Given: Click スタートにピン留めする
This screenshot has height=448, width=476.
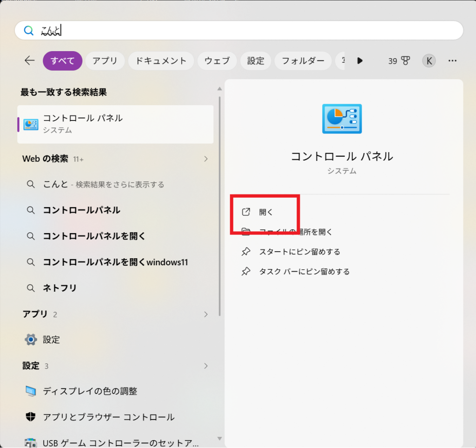Looking at the screenshot, I should tap(299, 252).
